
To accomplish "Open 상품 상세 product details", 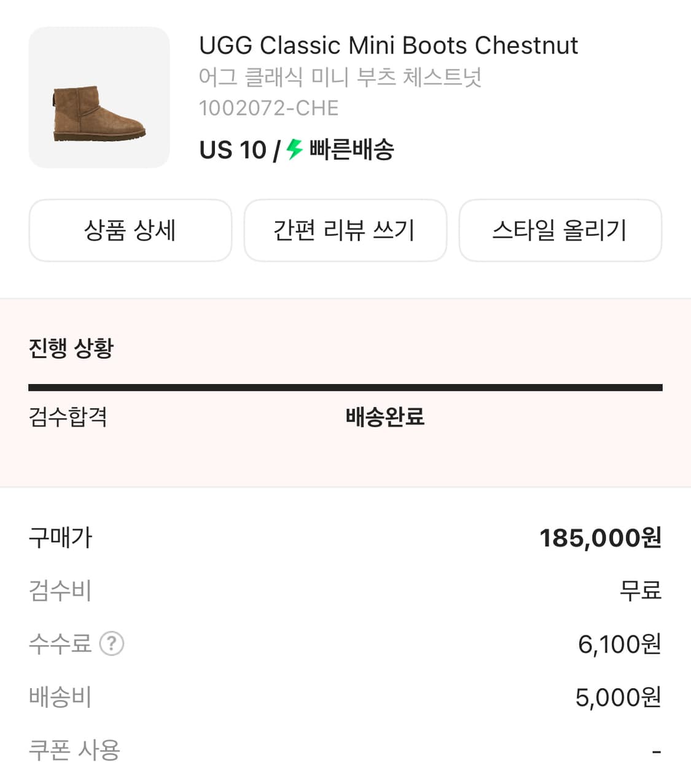I will tap(130, 230).
